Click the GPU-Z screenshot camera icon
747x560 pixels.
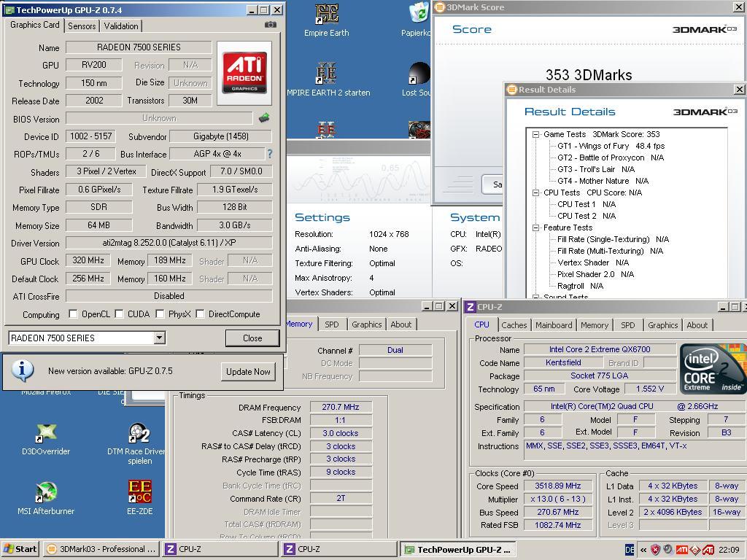click(x=270, y=25)
